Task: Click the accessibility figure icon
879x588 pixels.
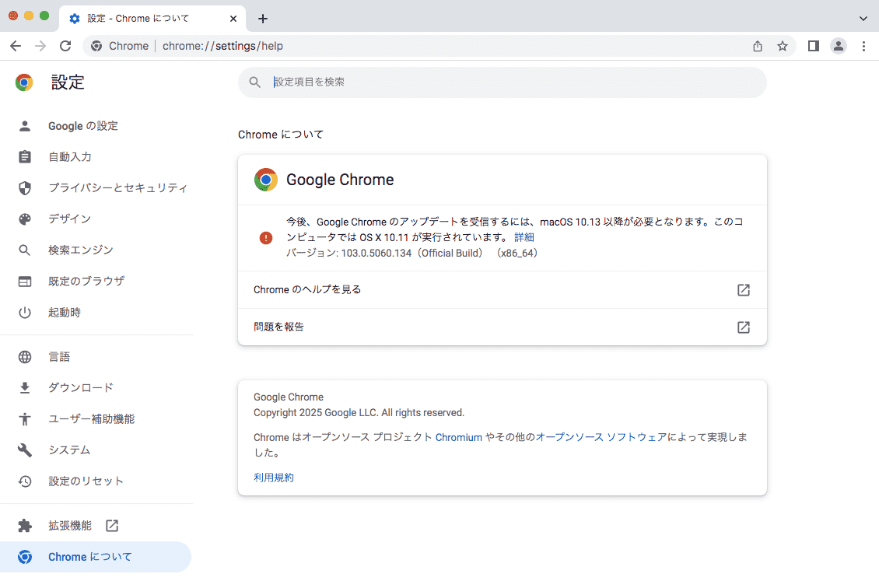Action: coord(25,418)
